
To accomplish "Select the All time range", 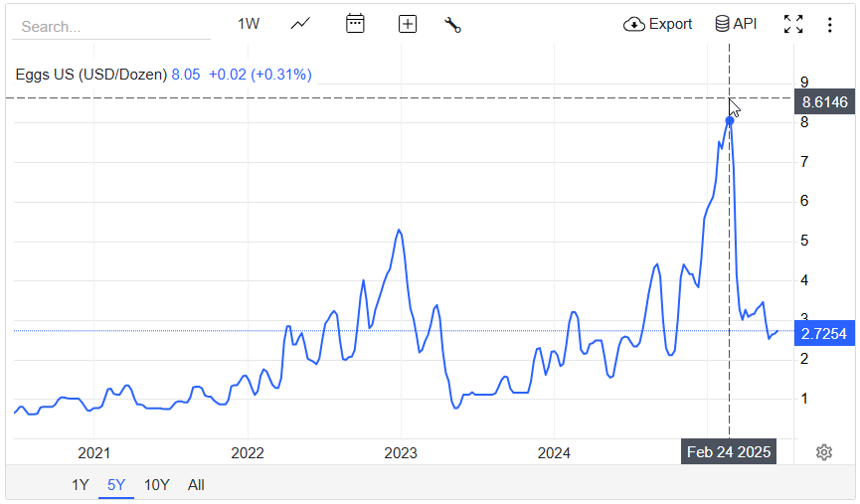I will [x=196, y=485].
